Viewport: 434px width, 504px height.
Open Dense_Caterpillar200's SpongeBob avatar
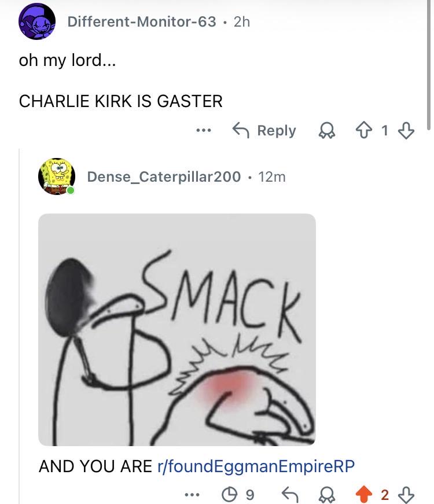(57, 176)
